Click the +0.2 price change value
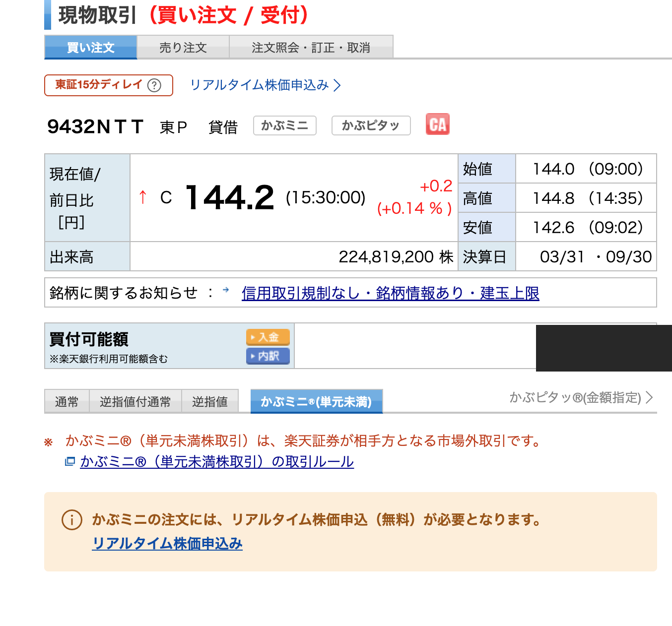The width and height of the screenshot is (672, 626). (436, 186)
